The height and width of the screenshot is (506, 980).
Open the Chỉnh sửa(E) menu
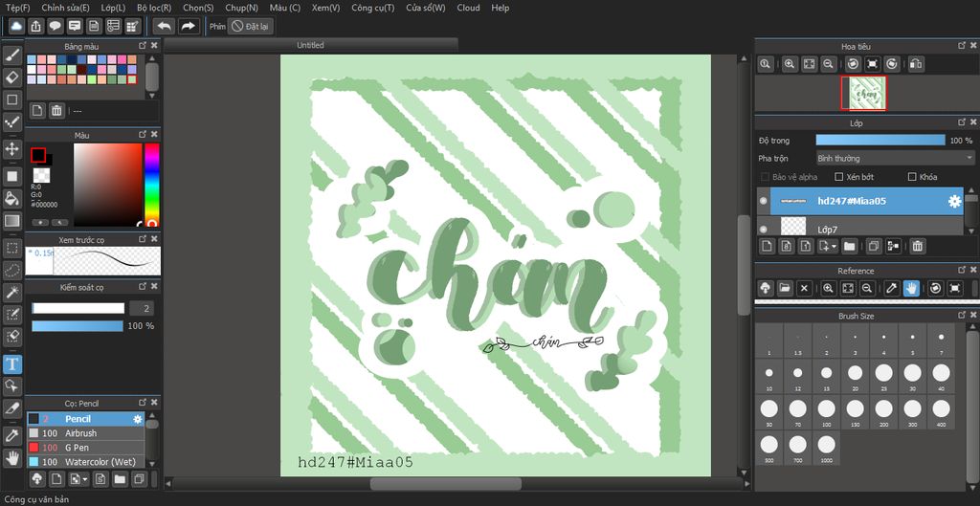click(66, 8)
